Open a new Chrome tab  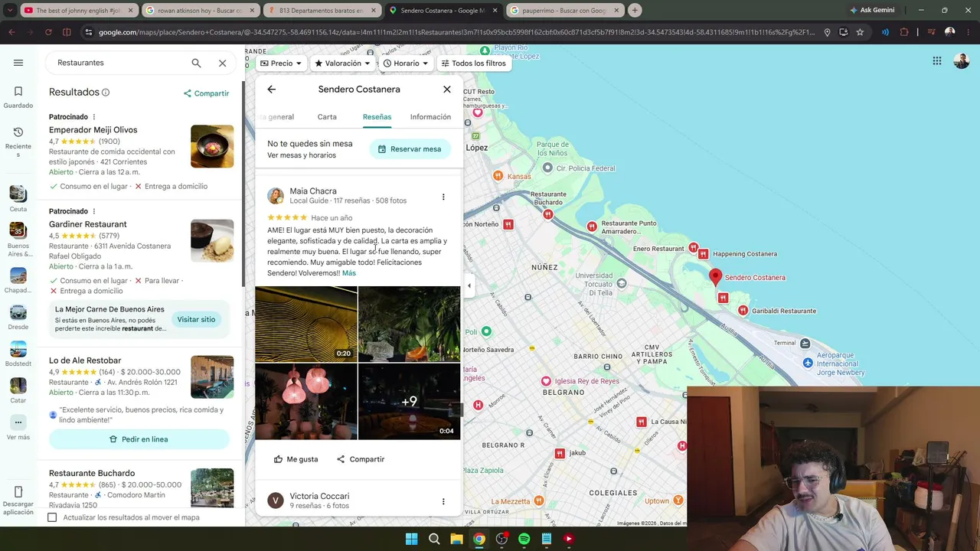pyautogui.click(x=635, y=11)
